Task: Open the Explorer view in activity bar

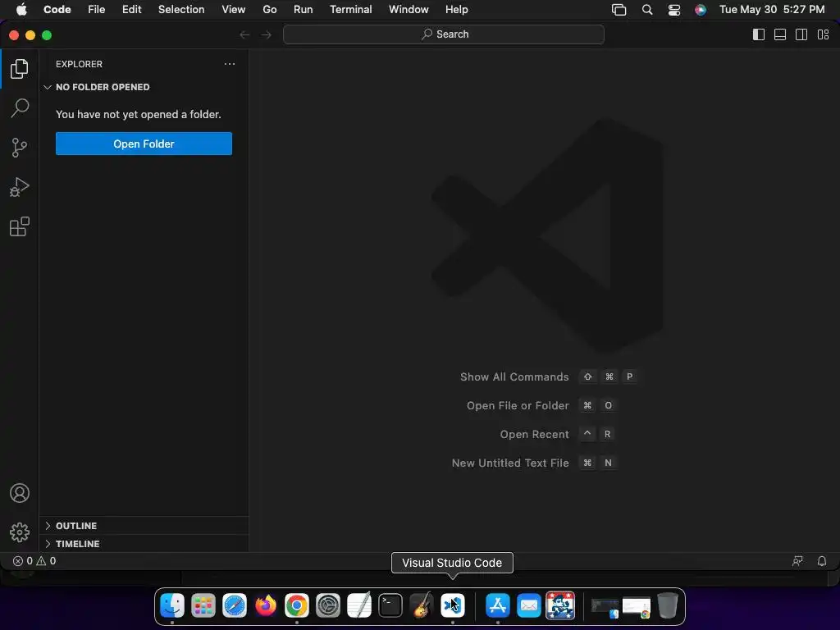Action: (x=20, y=69)
